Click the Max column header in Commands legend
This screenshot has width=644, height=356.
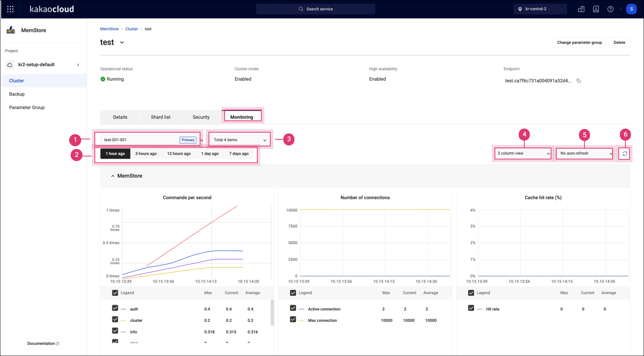[208, 293]
